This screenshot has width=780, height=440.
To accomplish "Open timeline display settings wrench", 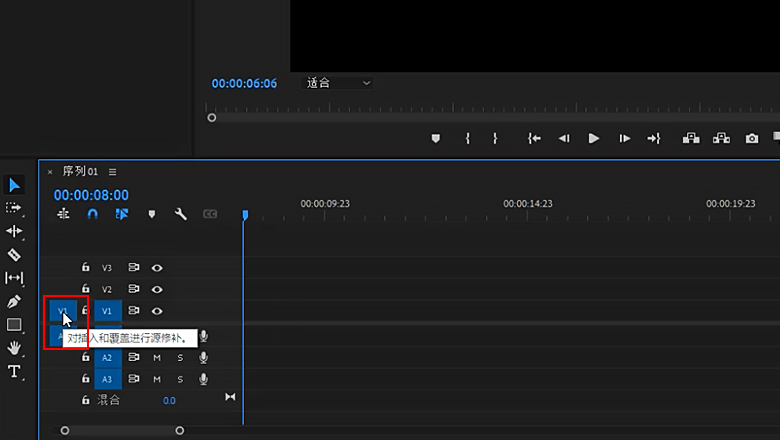I will coord(181,214).
